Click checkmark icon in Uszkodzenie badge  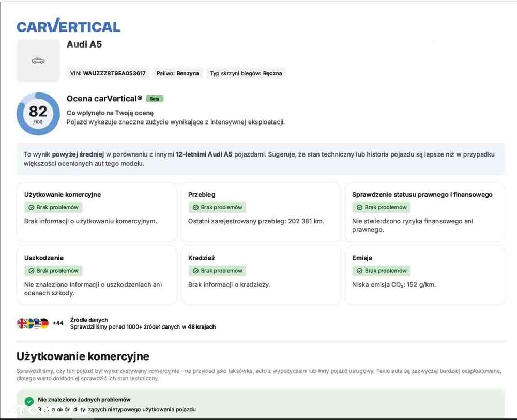pyautogui.click(x=32, y=271)
